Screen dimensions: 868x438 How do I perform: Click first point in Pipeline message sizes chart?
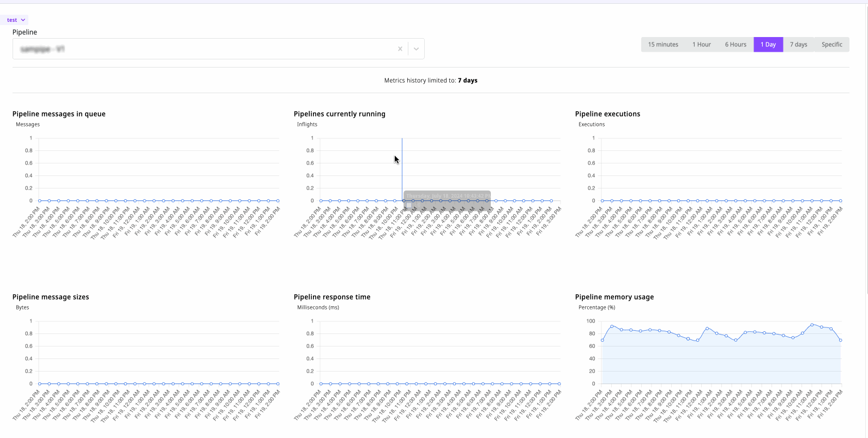click(40, 384)
